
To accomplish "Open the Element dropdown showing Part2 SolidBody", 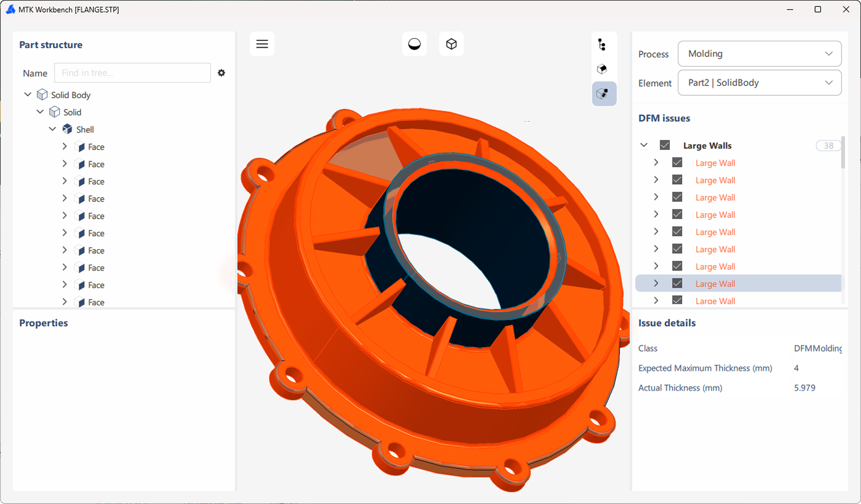I will 759,82.
